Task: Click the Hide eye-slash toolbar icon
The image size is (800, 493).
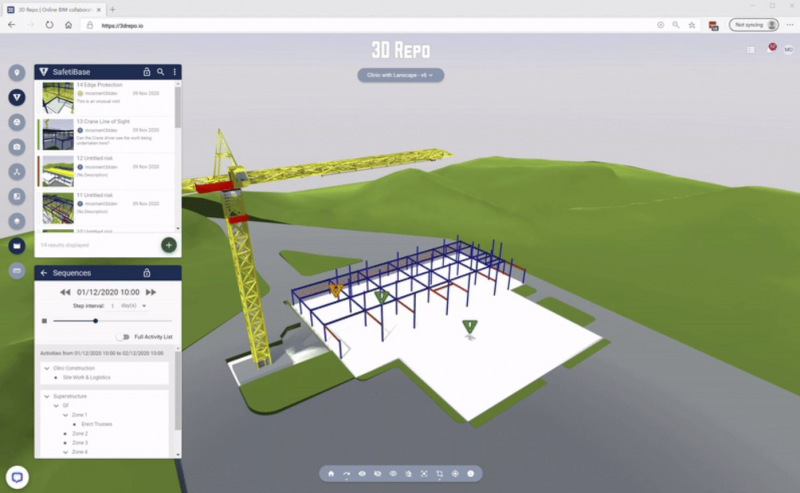Action: [x=378, y=474]
